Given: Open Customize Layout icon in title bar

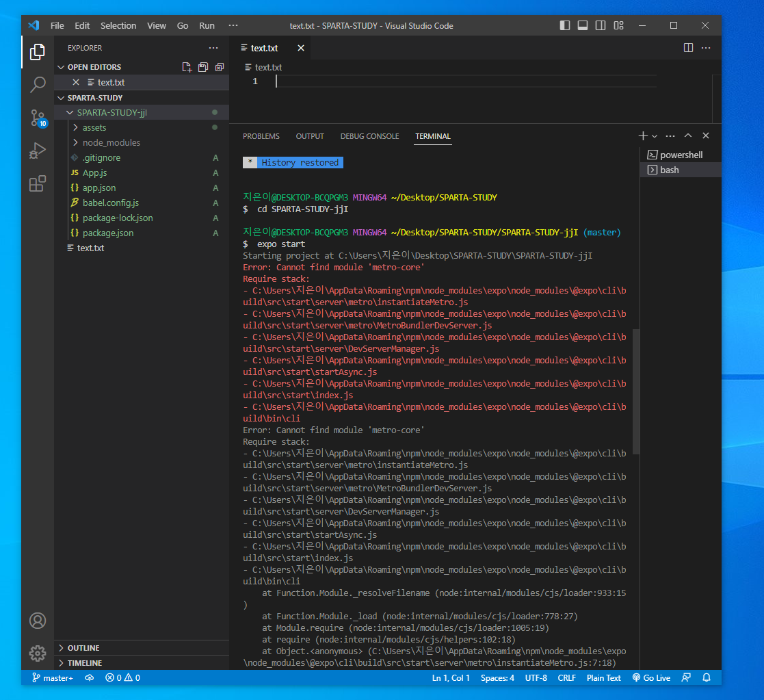Looking at the screenshot, I should 619,25.
